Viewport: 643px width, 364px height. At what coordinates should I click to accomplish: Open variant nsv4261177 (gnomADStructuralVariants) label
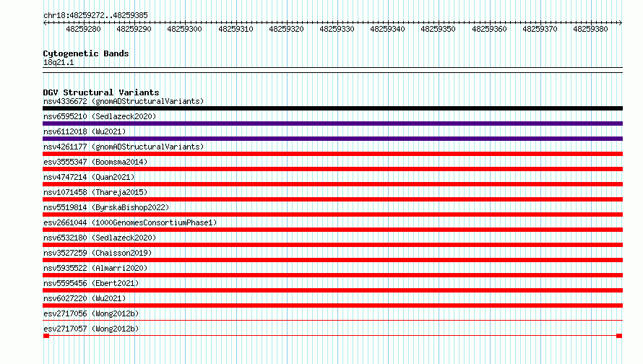[x=124, y=147]
